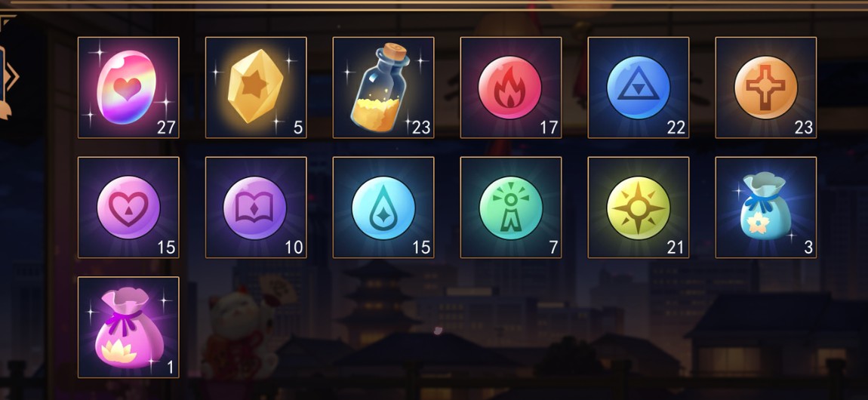Select the red fire orb

[510, 88]
